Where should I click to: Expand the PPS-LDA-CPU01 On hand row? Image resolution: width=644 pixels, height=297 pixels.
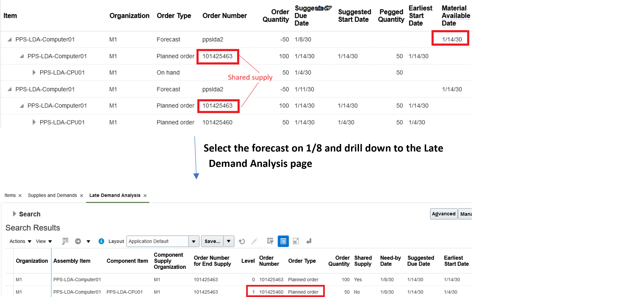34,73
